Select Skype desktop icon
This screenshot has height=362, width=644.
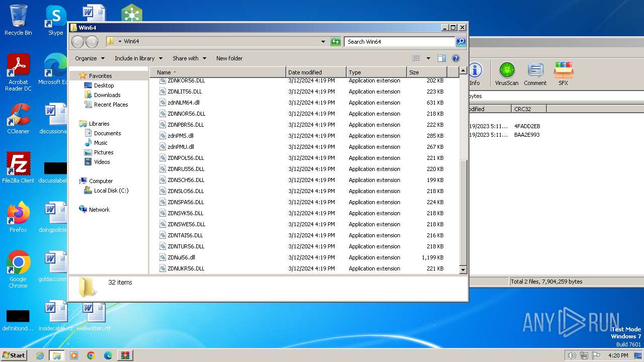[x=56, y=20]
